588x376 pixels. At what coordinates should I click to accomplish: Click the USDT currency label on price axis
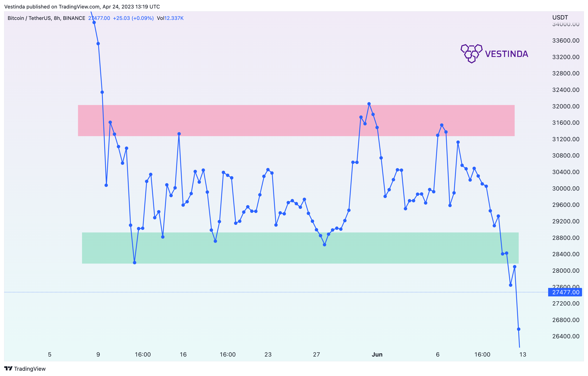pyautogui.click(x=560, y=17)
